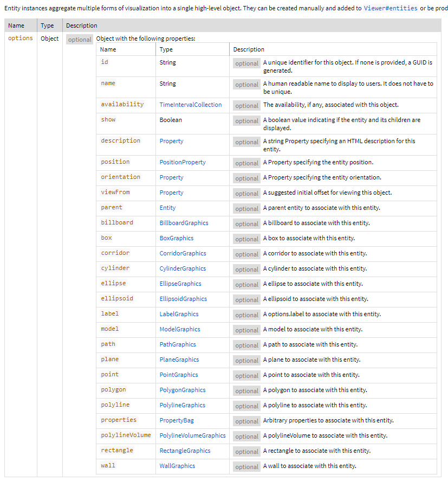Open the BoxGraphics link
This screenshot has height=481, width=448.
pos(177,238)
